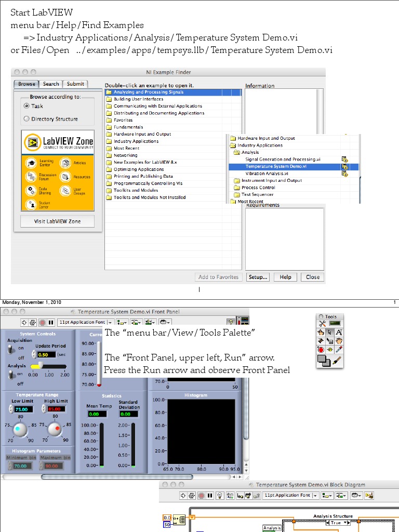
Task: Click the foreground/background color squares in Tools palette
Action: pos(324,361)
